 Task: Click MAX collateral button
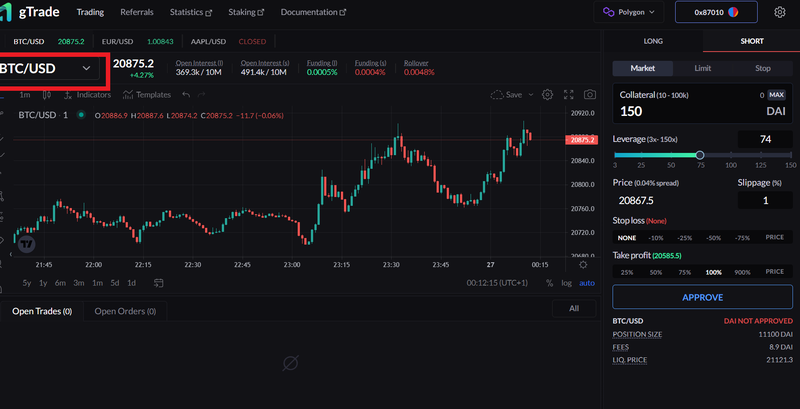[777, 95]
